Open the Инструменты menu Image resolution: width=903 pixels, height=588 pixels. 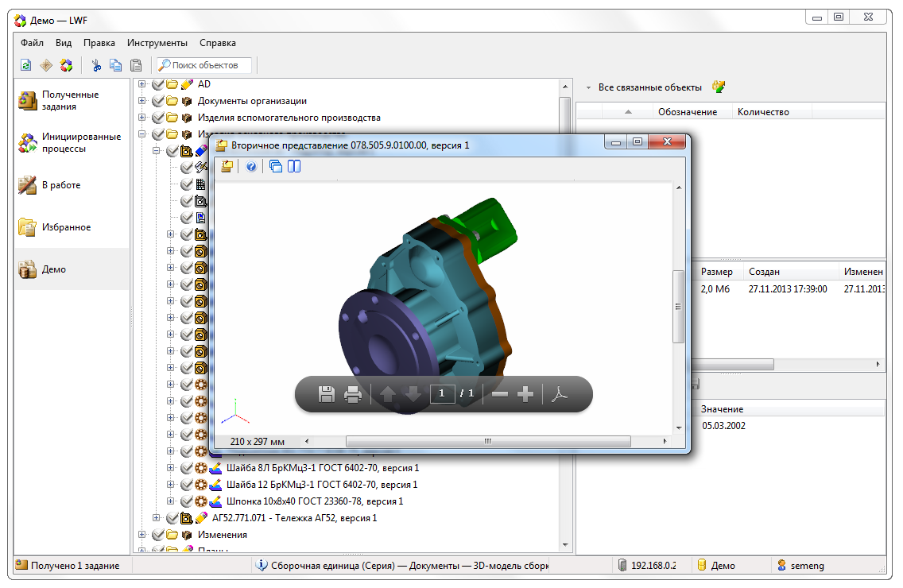click(157, 43)
